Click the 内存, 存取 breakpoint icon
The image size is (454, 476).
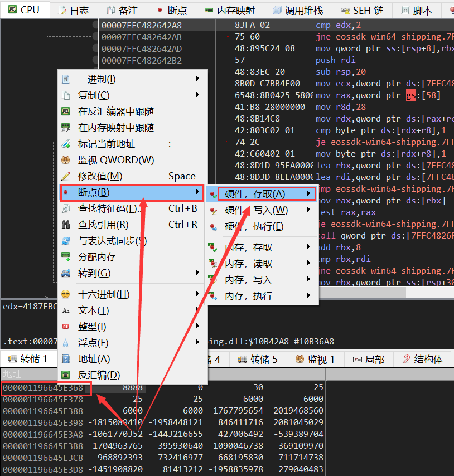213,247
